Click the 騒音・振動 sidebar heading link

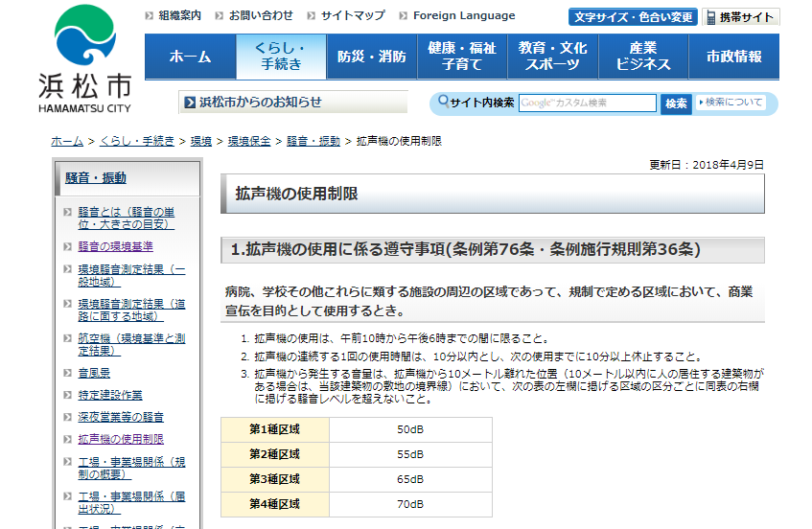(96, 178)
